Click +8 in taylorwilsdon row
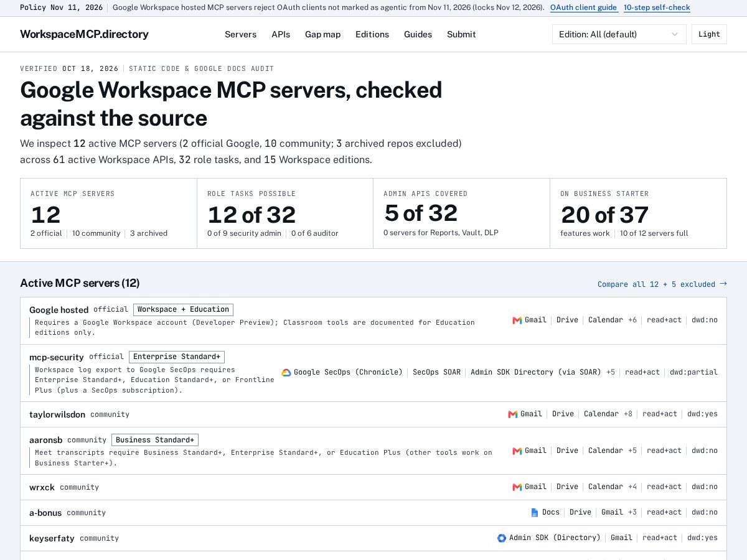The height and width of the screenshot is (560, 747). (628, 414)
